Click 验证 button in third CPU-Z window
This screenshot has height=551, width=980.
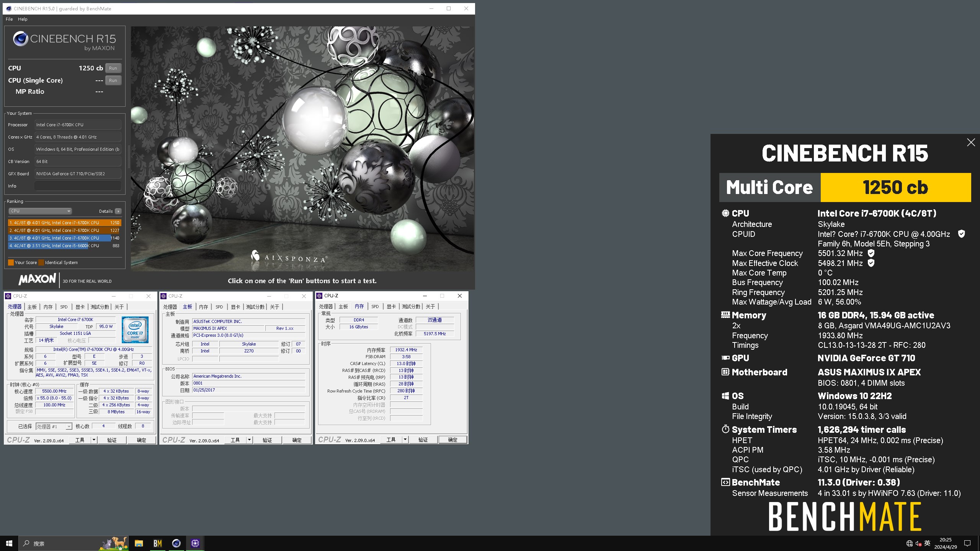click(423, 440)
